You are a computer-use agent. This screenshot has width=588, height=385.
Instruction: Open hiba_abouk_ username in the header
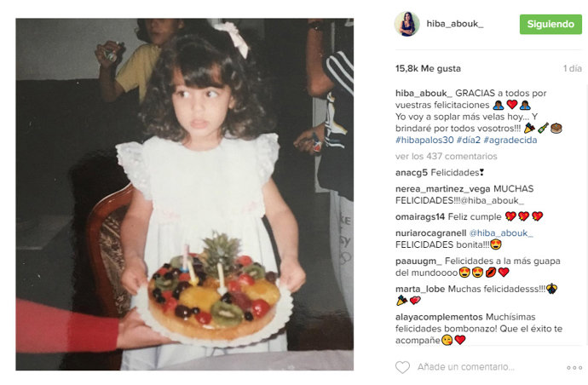point(455,24)
